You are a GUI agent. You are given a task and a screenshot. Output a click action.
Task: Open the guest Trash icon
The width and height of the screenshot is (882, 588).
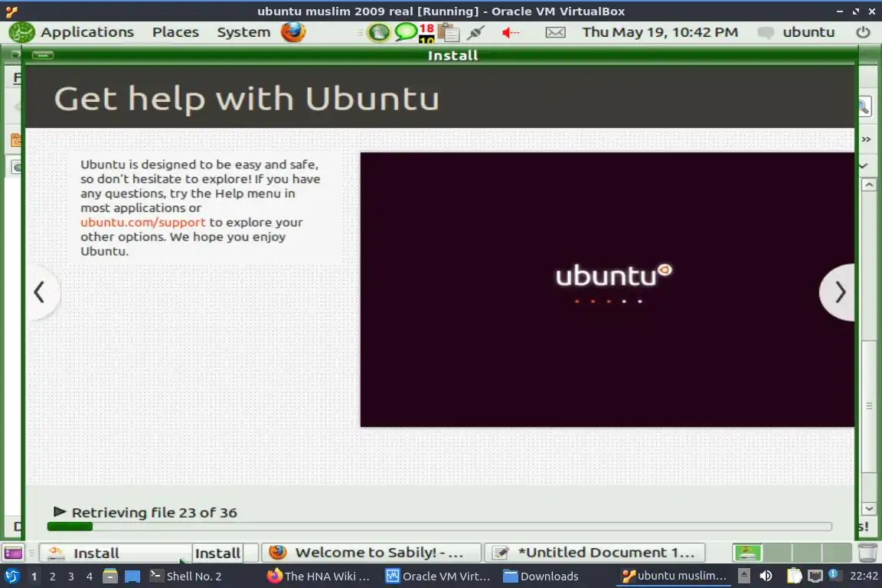(867, 553)
